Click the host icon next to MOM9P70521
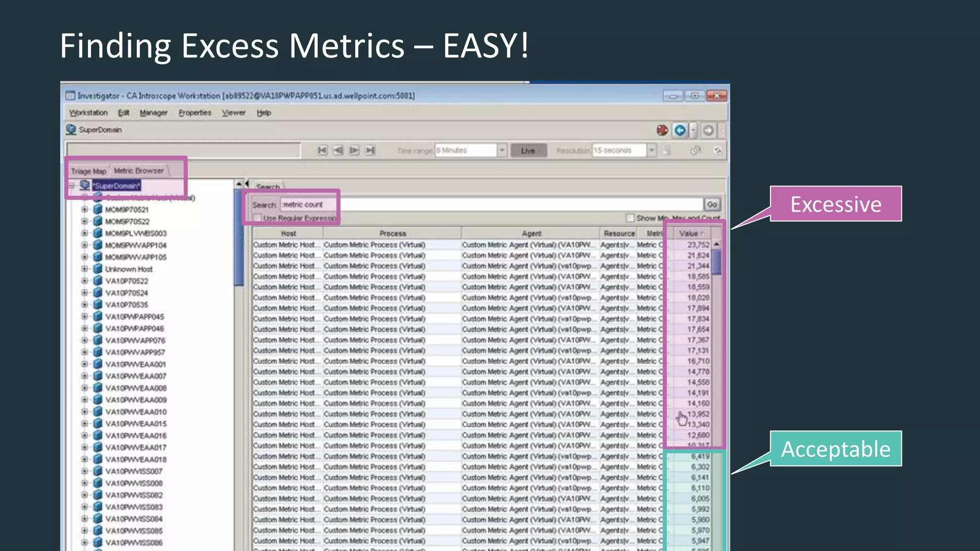 [98, 209]
